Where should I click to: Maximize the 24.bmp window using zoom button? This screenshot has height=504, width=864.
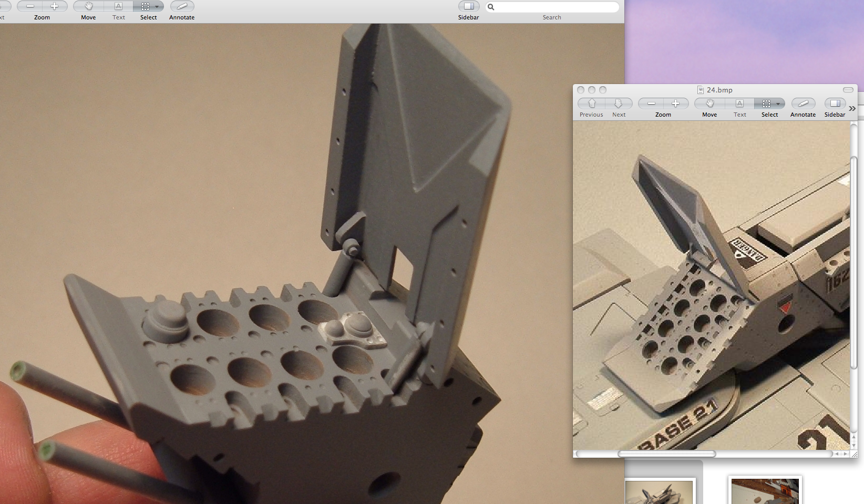(603, 90)
